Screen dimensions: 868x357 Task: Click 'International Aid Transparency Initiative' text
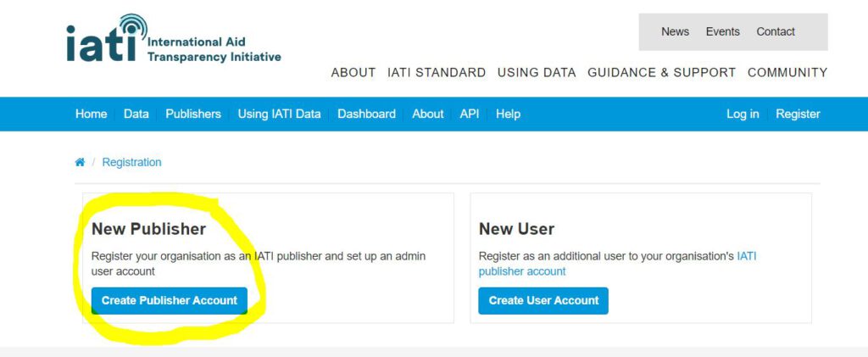click(214, 50)
